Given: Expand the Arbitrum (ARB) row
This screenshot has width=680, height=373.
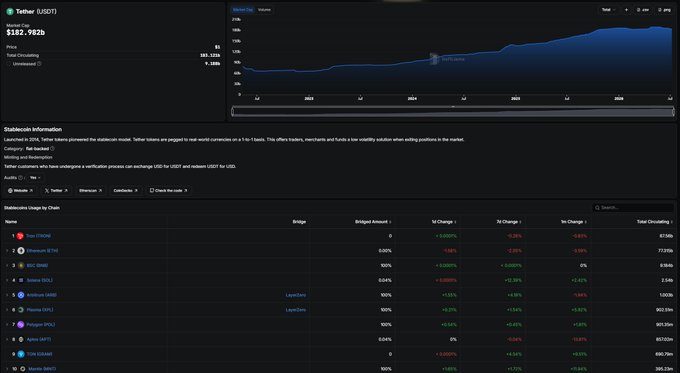Looking at the screenshot, I should [7, 295].
